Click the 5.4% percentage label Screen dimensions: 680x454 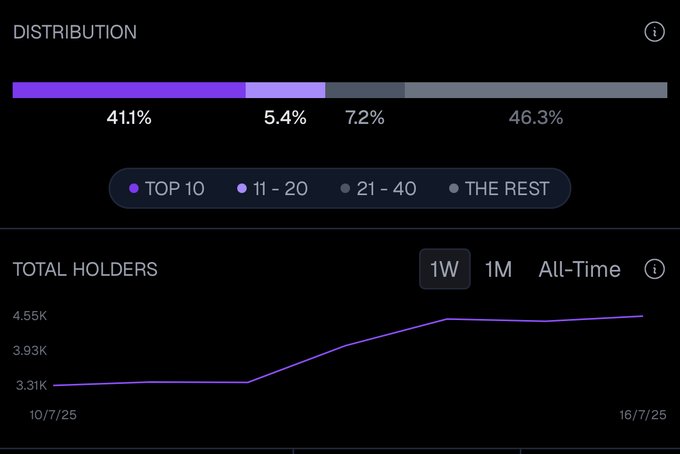[285, 118]
